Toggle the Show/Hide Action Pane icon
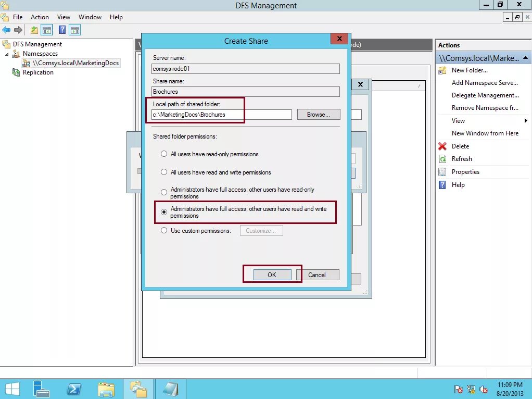 coord(75,30)
